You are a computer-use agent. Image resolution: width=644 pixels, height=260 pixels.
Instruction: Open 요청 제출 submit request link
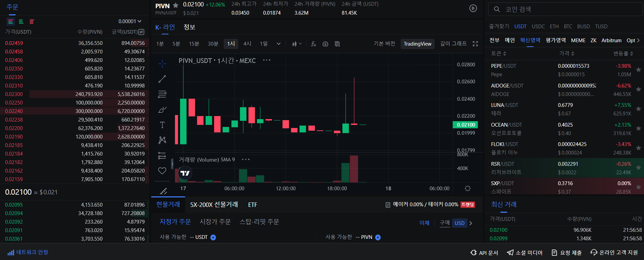point(566,253)
